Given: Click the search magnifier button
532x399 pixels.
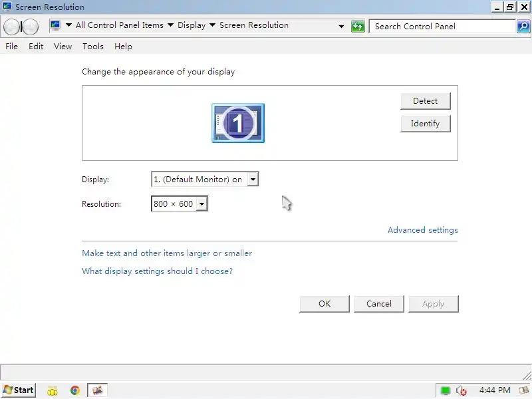Looking at the screenshot, I should 523,26.
